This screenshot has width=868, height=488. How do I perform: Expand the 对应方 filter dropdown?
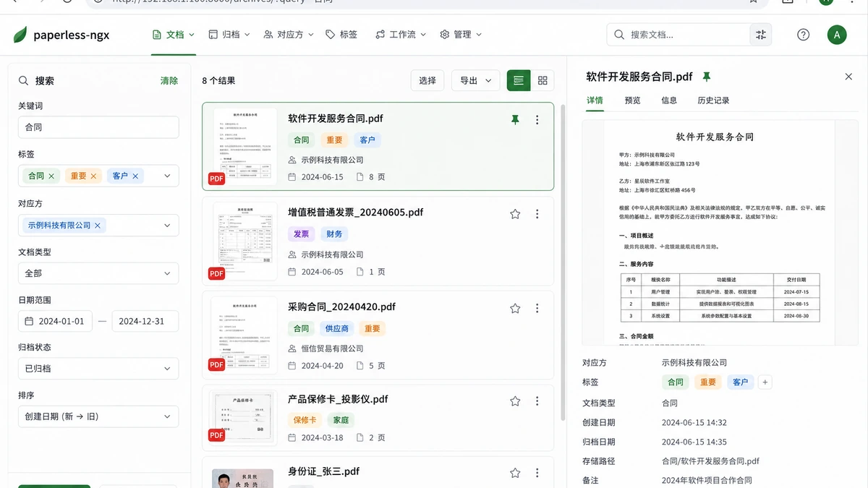click(x=168, y=225)
